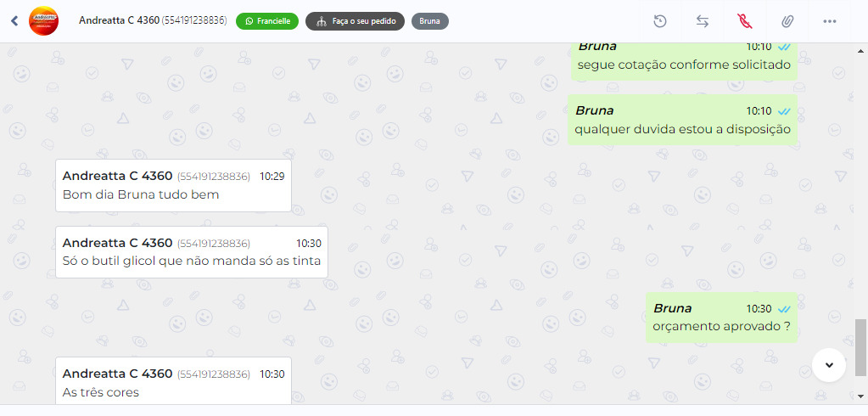Transfer chat using the arrows icon
868x416 pixels.
coord(703,21)
